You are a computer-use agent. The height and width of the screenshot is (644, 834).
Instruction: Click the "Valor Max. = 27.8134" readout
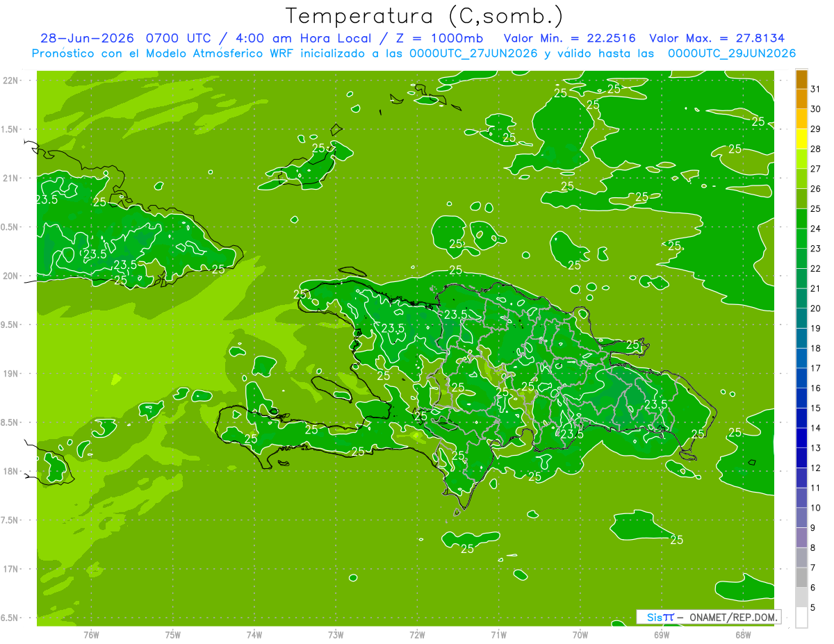click(x=718, y=38)
